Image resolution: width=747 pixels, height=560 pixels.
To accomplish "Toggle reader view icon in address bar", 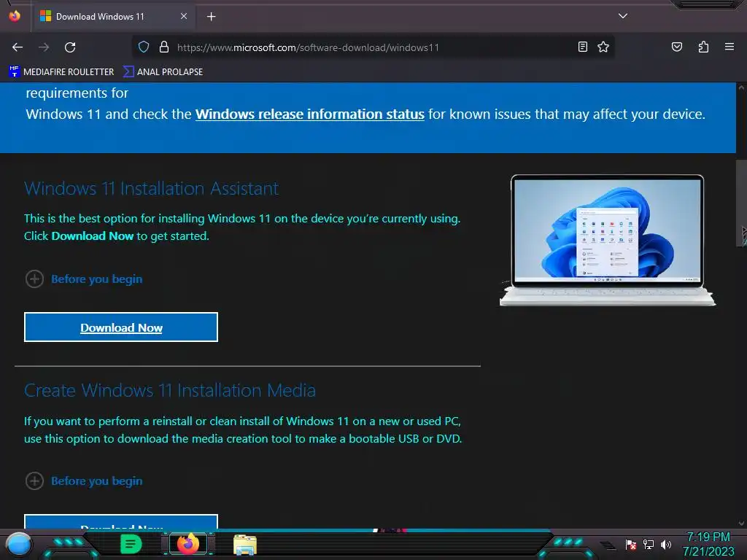I will click(x=583, y=47).
